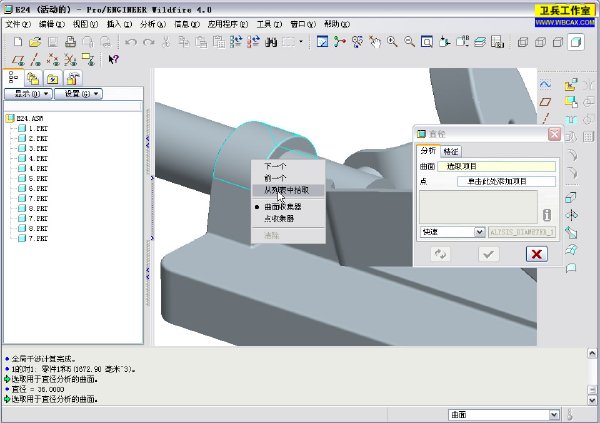Click the Undo arrow icon

tap(131, 41)
